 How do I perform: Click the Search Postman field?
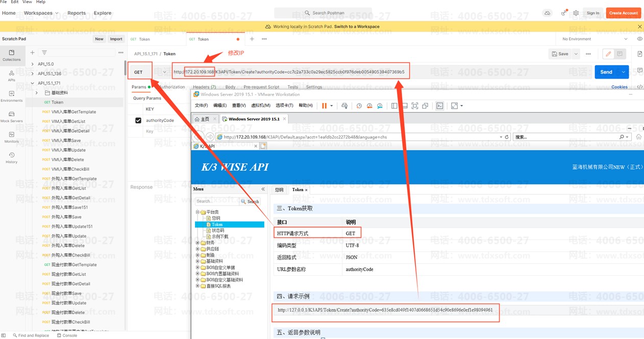pyautogui.click(x=324, y=13)
